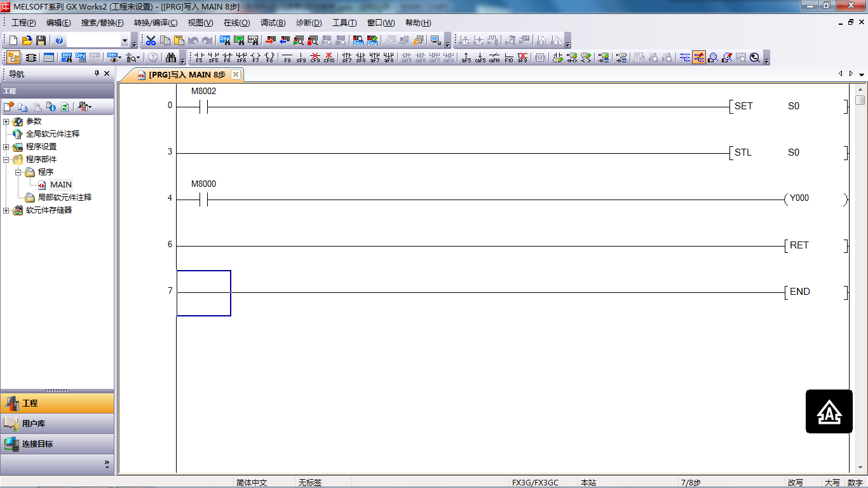
Task: Toggle the navigation window display button
Action: tap(13, 58)
